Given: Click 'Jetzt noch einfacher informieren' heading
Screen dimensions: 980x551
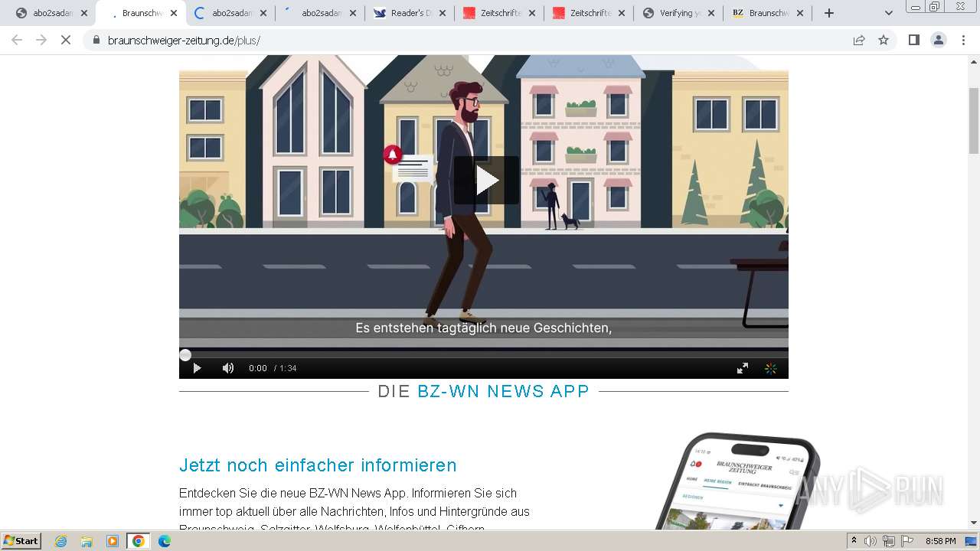Looking at the screenshot, I should (318, 465).
